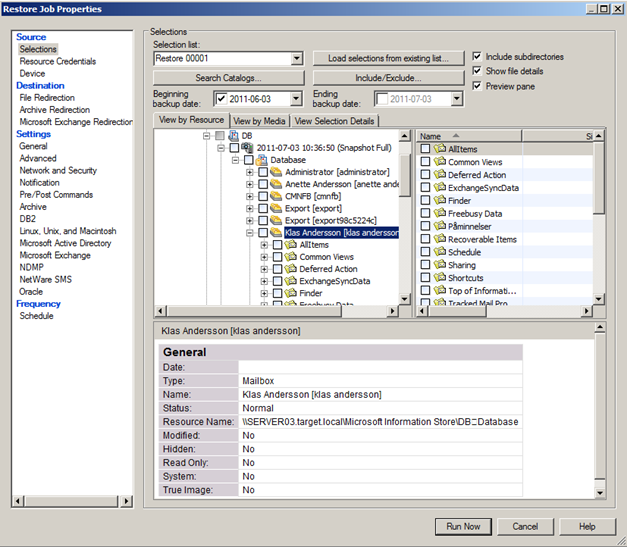Click Freebusy Data folder icon in list
Image resolution: width=627 pixels, height=547 pixels.
point(440,213)
